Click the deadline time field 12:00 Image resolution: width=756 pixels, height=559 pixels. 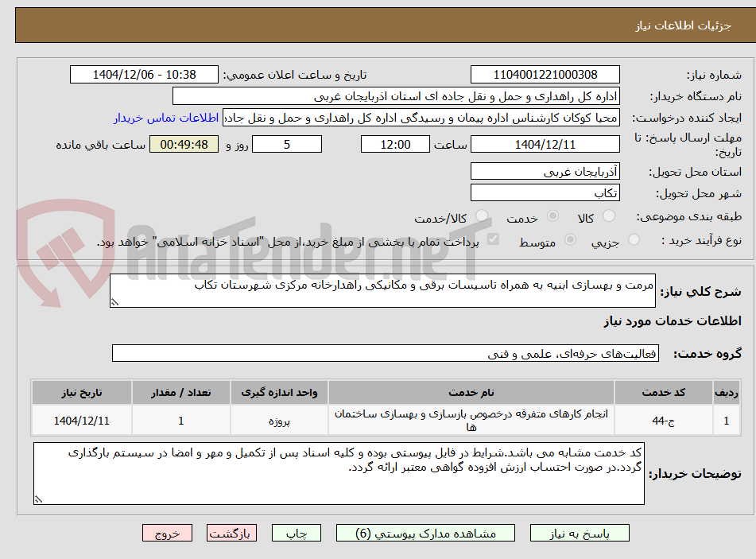(395, 144)
